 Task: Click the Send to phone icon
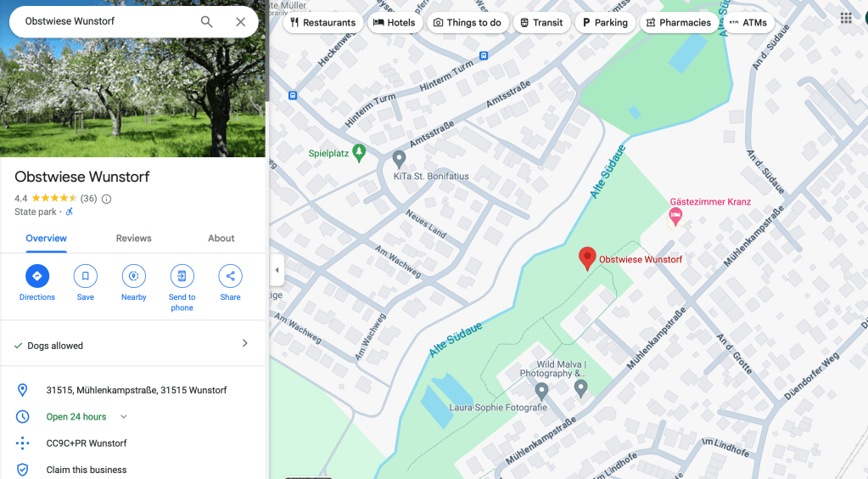182,276
